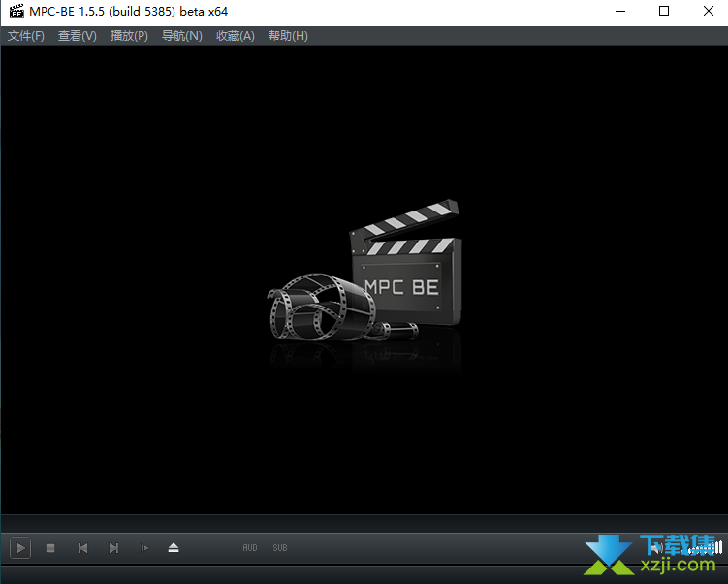This screenshot has width=728, height=584.
Task: Click the MPC-BE application icon in title bar
Action: pos(16,11)
